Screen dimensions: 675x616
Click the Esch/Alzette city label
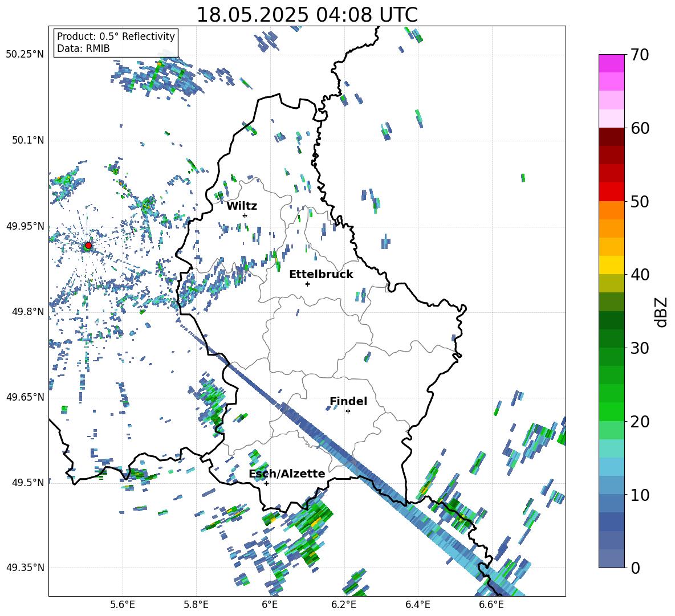tap(287, 474)
